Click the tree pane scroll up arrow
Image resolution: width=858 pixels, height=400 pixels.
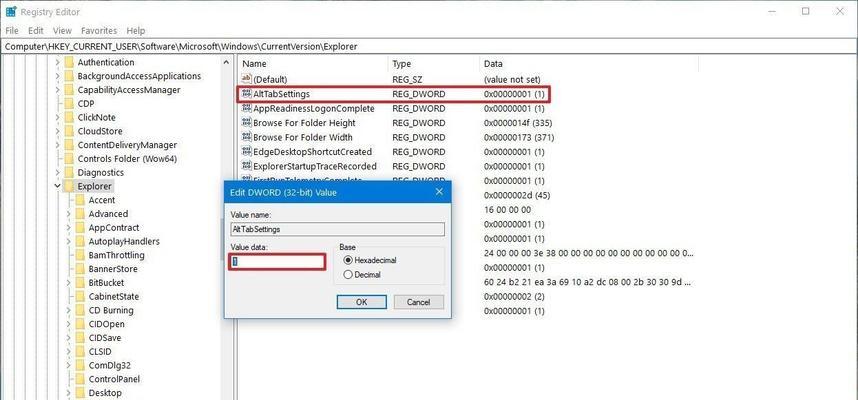227,62
